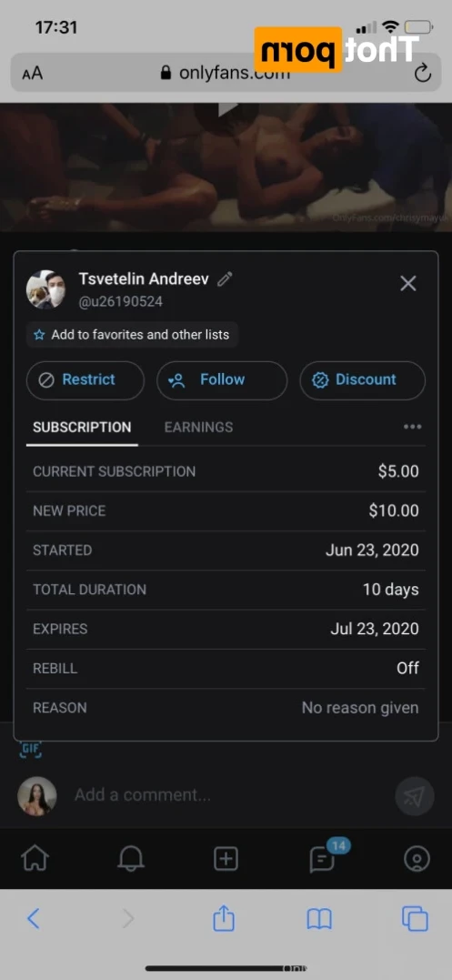452x980 pixels.
Task: Reload the page in Safari
Action: pos(423,74)
